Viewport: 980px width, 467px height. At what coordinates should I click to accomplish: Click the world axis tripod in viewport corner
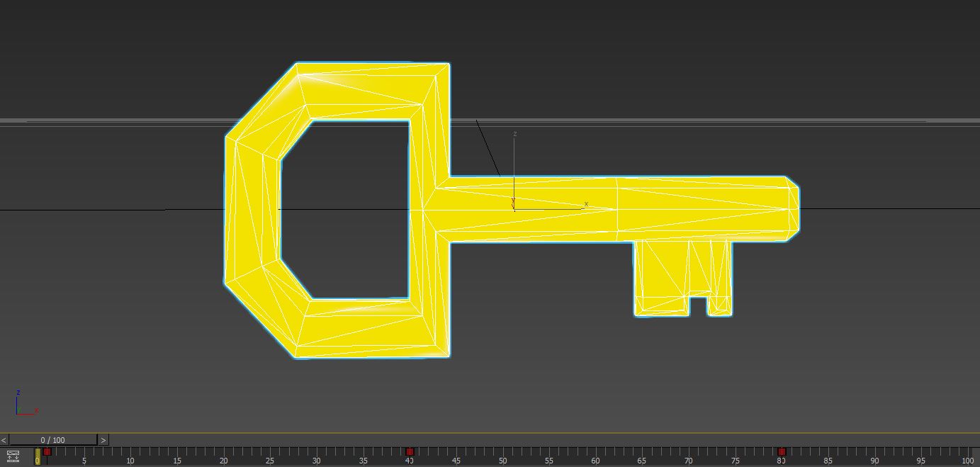click(26, 402)
